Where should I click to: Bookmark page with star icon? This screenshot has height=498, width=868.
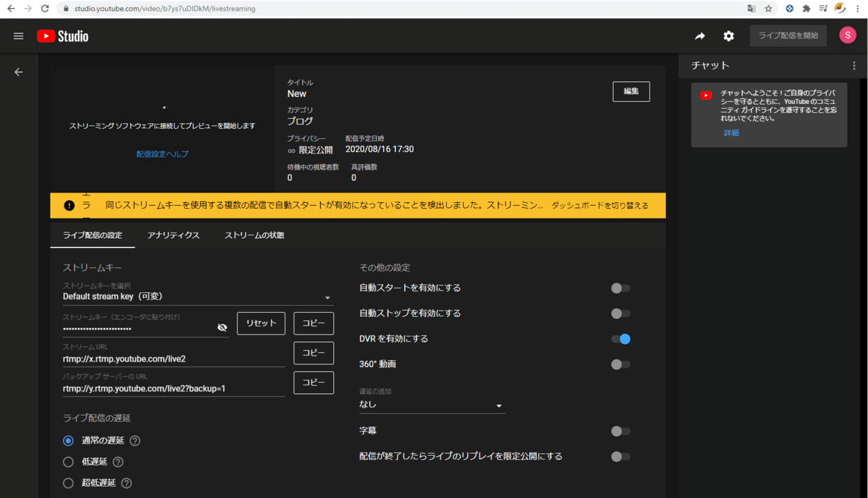(768, 9)
